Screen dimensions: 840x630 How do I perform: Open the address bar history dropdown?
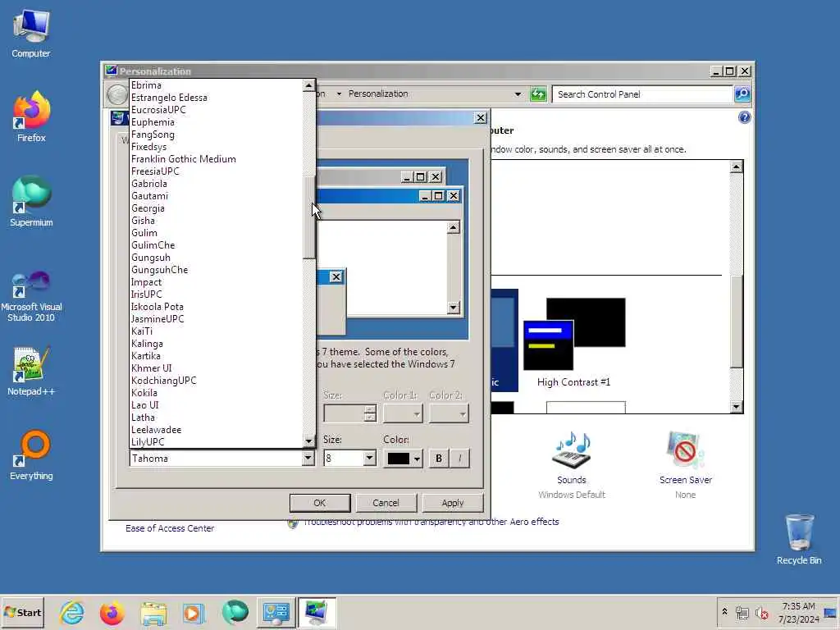[x=518, y=94]
